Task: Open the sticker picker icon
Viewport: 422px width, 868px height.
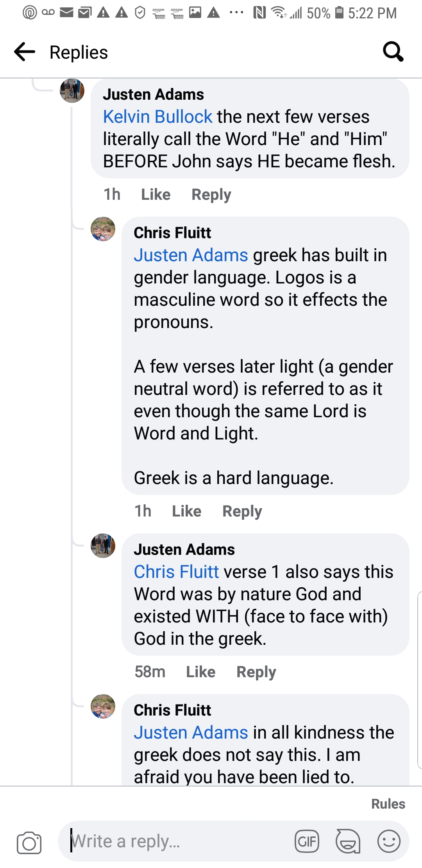Action: (x=348, y=841)
